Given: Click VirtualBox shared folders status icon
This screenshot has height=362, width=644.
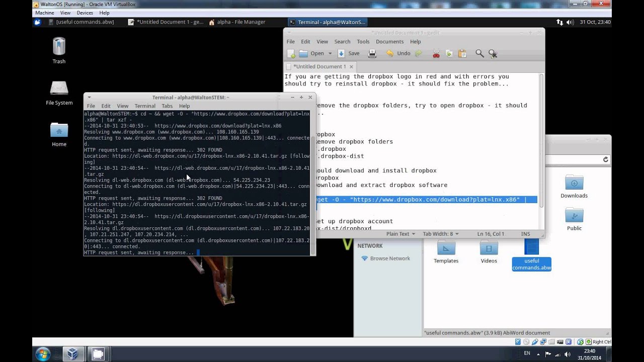Looking at the screenshot, I should tap(552, 342).
